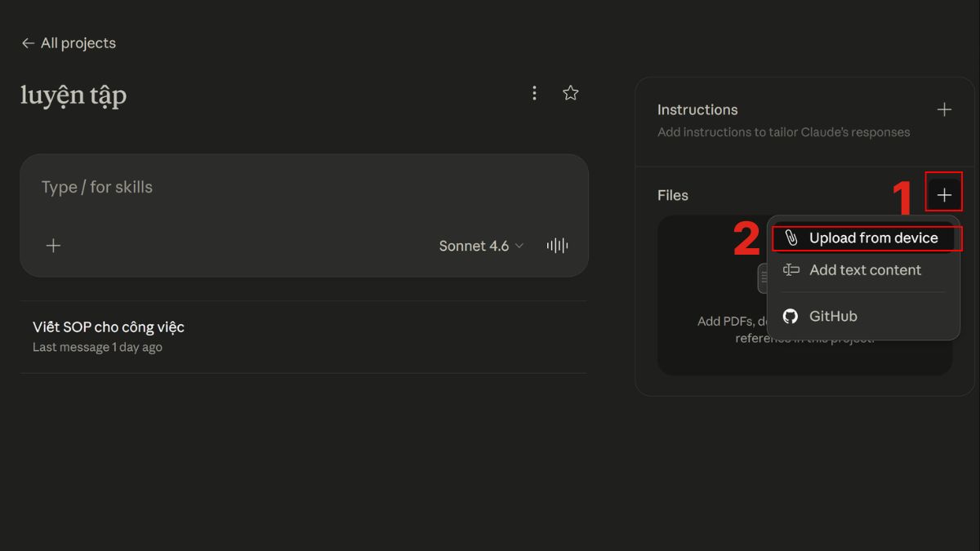Click the Files section heading

[673, 195]
